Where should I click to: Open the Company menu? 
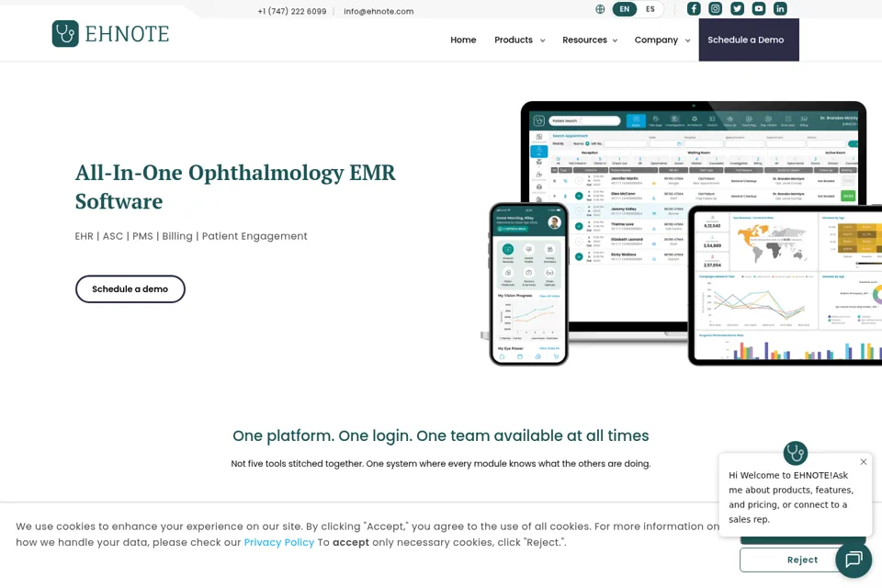(656, 40)
